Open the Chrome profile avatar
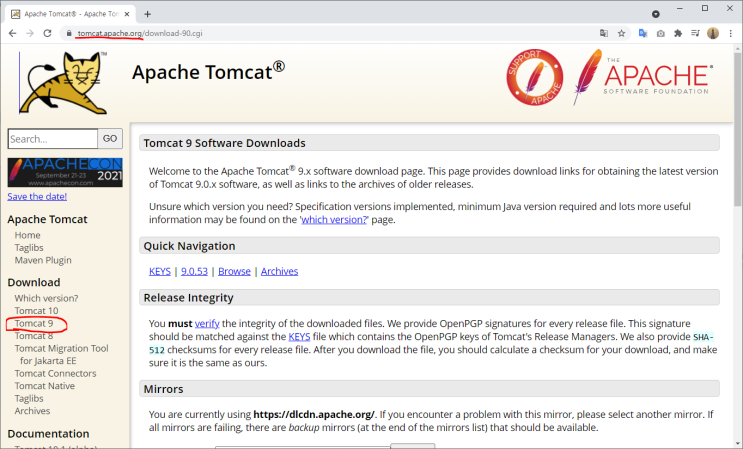Viewport: 743px width, 449px height. (x=713, y=33)
